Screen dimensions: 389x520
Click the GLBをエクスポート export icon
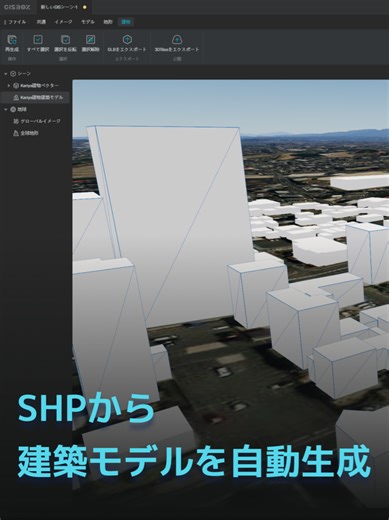(127, 40)
